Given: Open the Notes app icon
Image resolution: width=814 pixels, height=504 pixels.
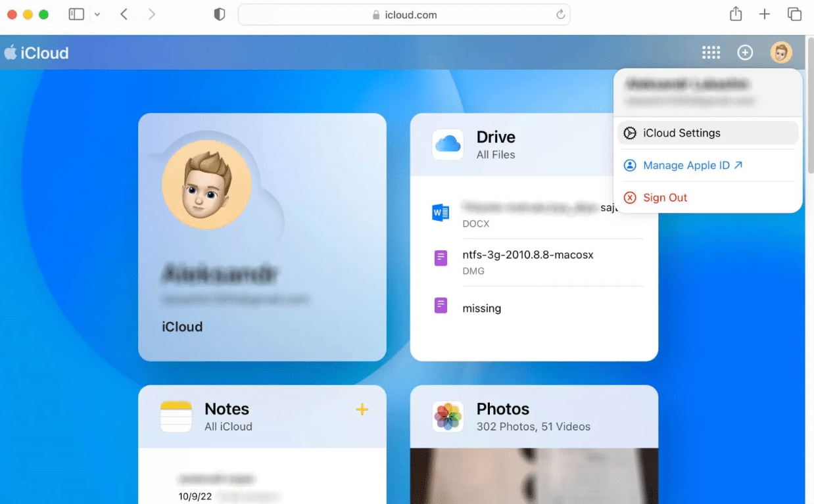Looking at the screenshot, I should click(176, 417).
